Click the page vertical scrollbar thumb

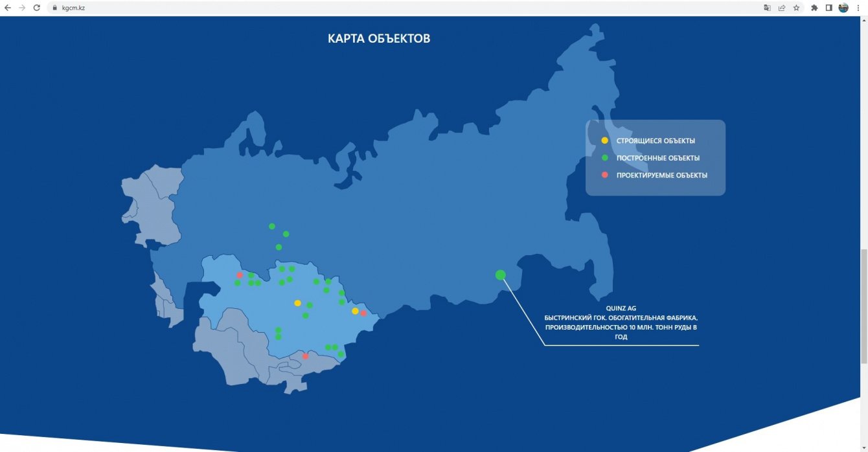pyautogui.click(x=864, y=307)
